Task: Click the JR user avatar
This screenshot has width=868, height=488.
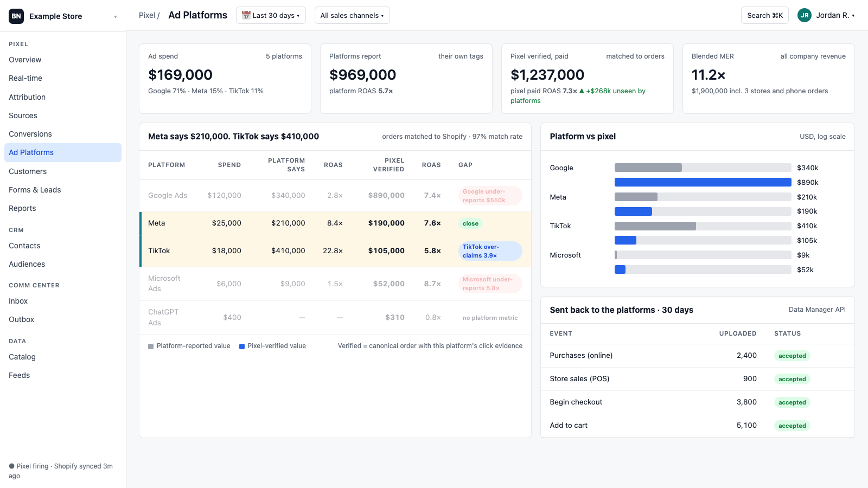Action: tap(805, 15)
